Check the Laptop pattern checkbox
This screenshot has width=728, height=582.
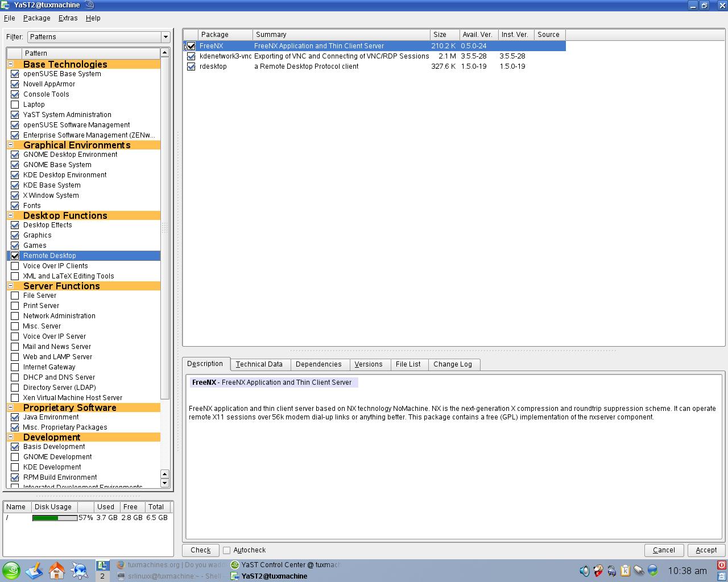point(15,105)
